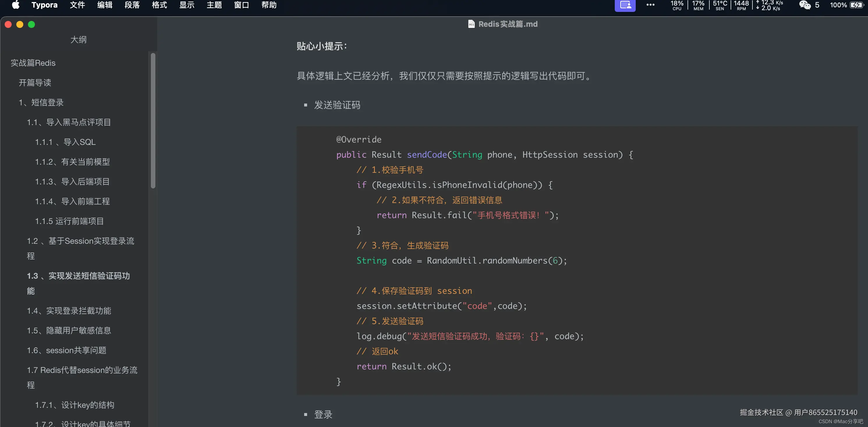Open the 主题 menu
The image size is (868, 427).
tap(214, 5)
